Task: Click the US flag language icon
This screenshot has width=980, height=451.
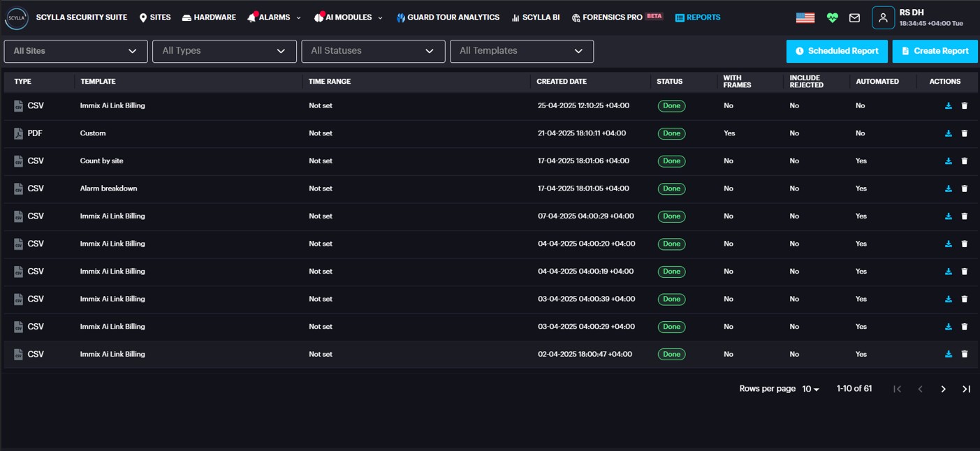Action: [x=805, y=18]
